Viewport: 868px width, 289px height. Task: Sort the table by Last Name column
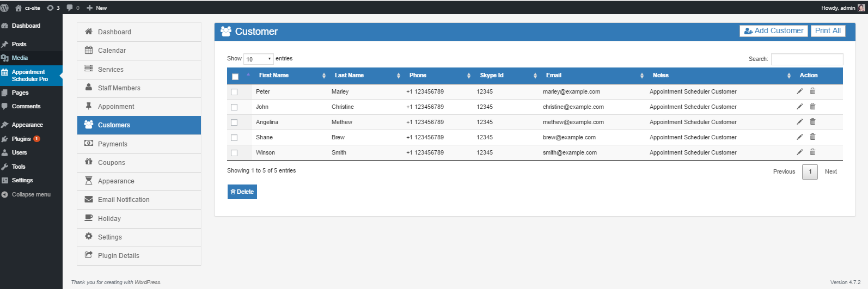[349, 76]
